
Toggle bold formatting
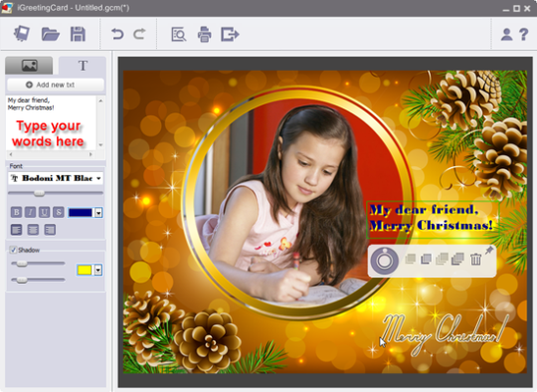tap(16, 212)
